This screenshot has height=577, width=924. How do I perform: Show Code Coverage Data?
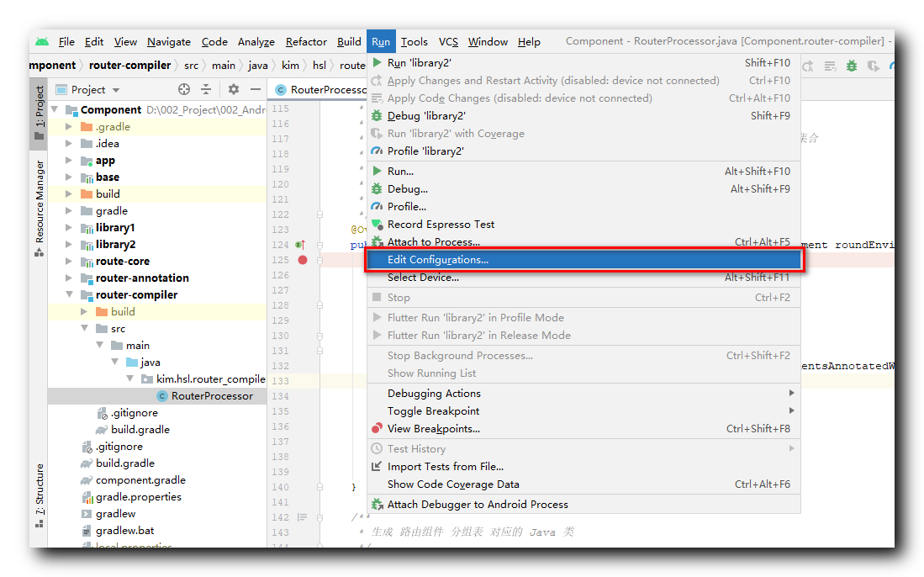coord(583,484)
